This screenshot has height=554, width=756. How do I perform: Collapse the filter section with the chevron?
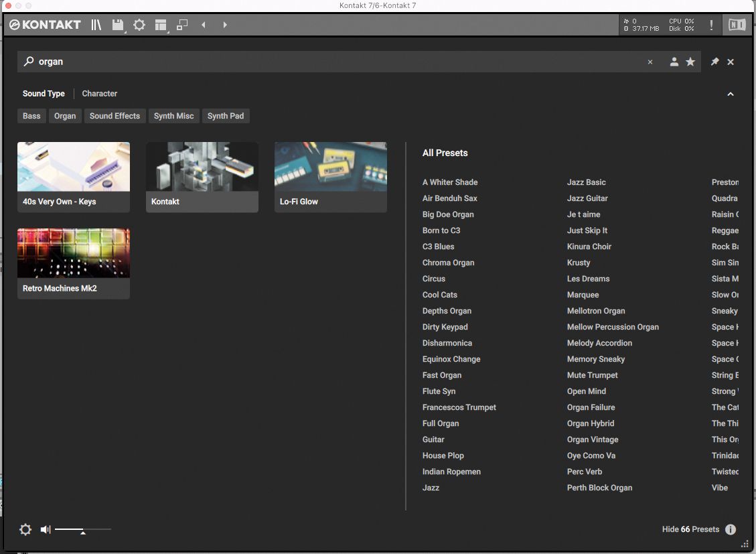731,94
